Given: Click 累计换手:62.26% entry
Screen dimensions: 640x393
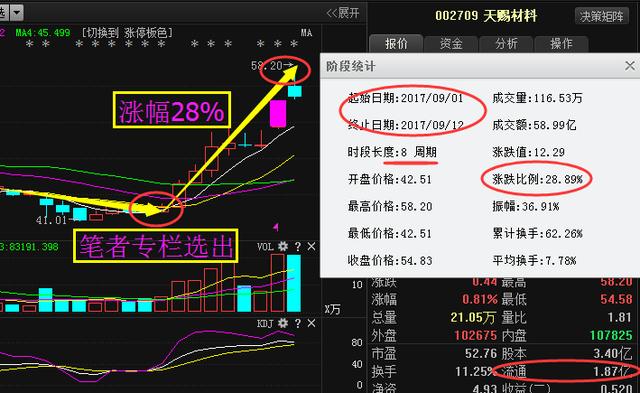Looking at the screenshot, I should point(537,233).
